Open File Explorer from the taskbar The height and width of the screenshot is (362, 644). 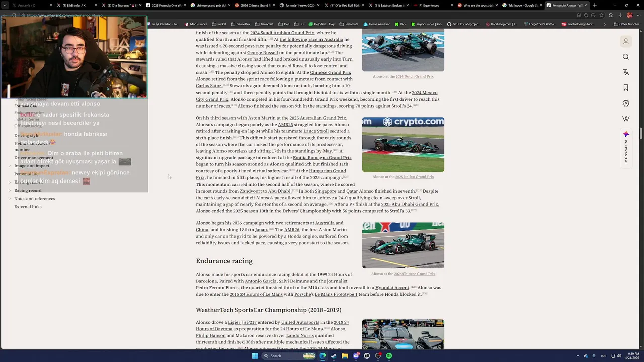tap(345, 356)
